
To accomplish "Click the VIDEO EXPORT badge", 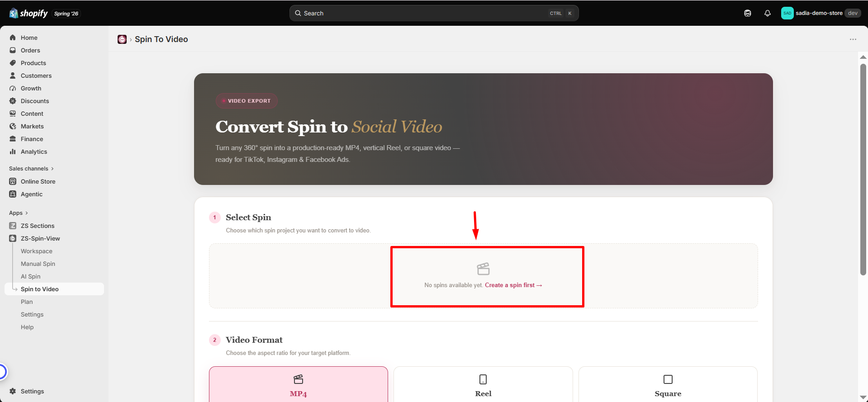I will pyautogui.click(x=247, y=101).
